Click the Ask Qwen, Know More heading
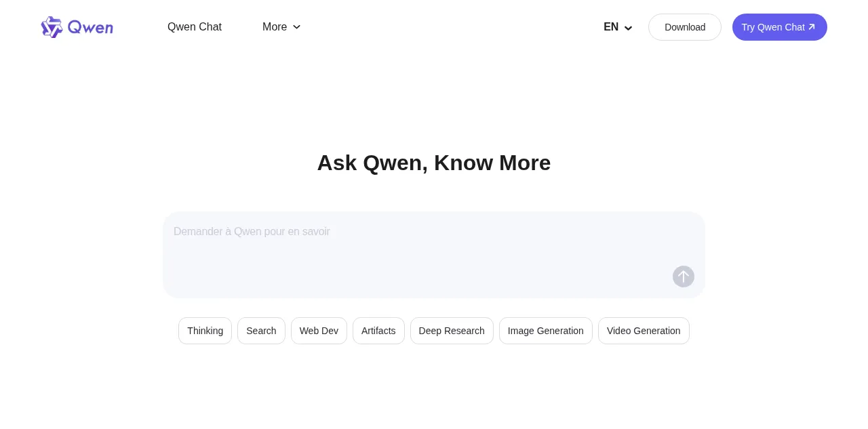The height and width of the screenshot is (429, 868). [434, 163]
